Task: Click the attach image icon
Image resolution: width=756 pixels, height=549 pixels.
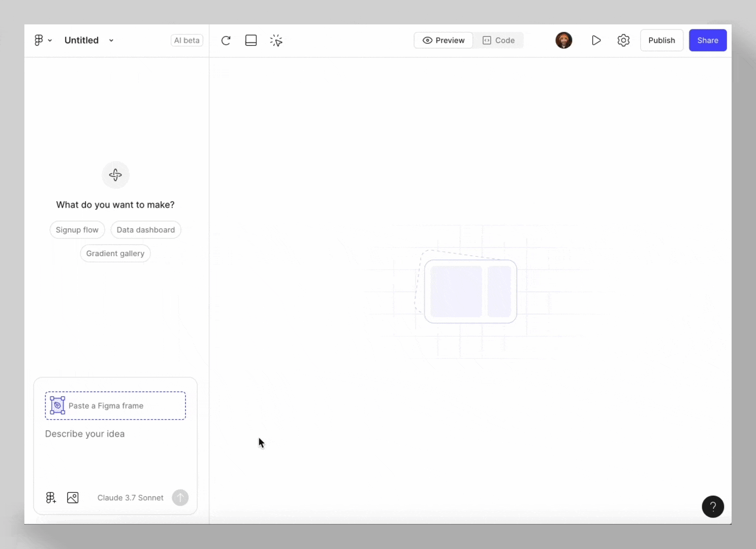Action: click(x=73, y=498)
